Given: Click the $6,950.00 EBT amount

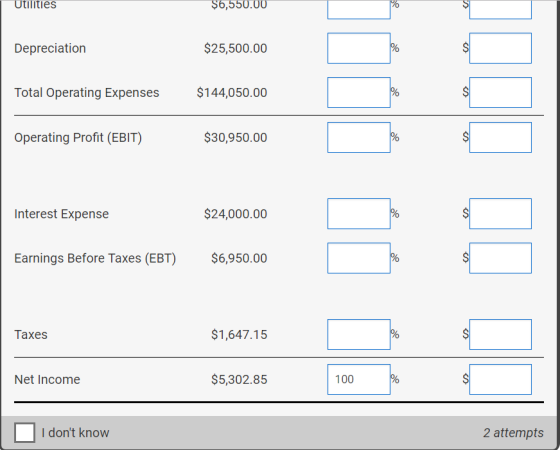Looking at the screenshot, I should coord(239,258).
